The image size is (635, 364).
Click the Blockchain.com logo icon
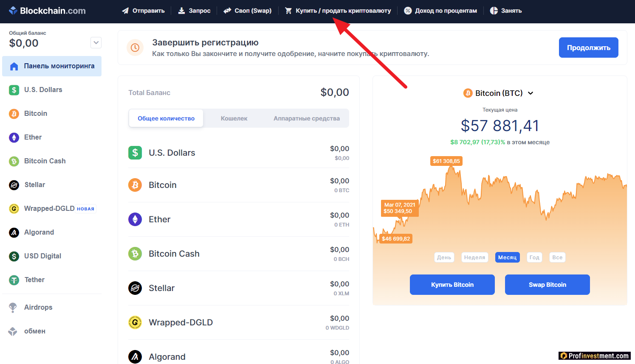pos(13,11)
